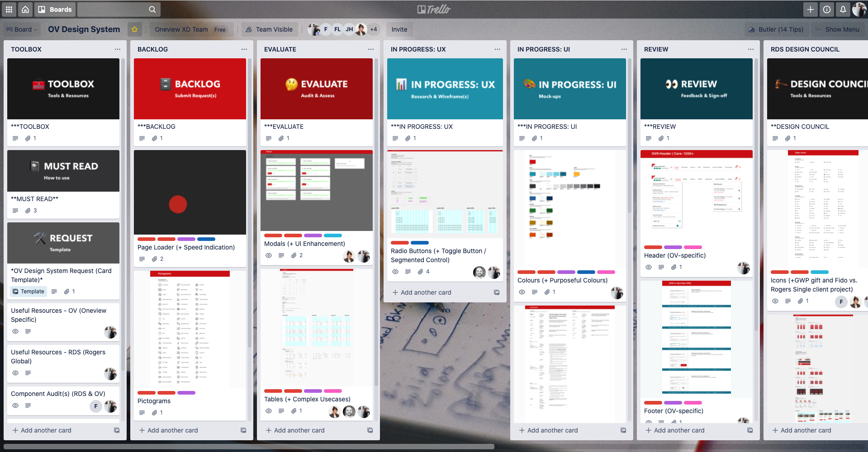The width and height of the screenshot is (868, 452).
Task: Show the +4 additional members
Action: [x=374, y=29]
